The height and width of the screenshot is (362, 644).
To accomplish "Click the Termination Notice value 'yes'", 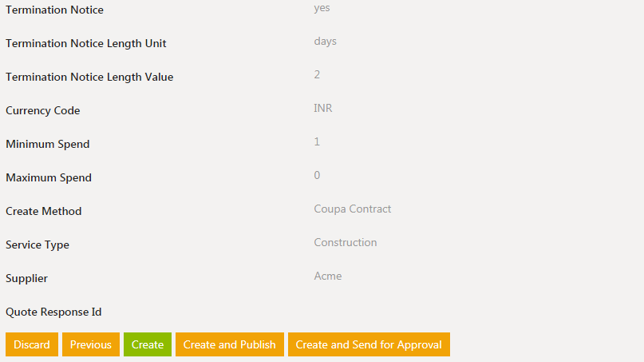I will 322,8.
